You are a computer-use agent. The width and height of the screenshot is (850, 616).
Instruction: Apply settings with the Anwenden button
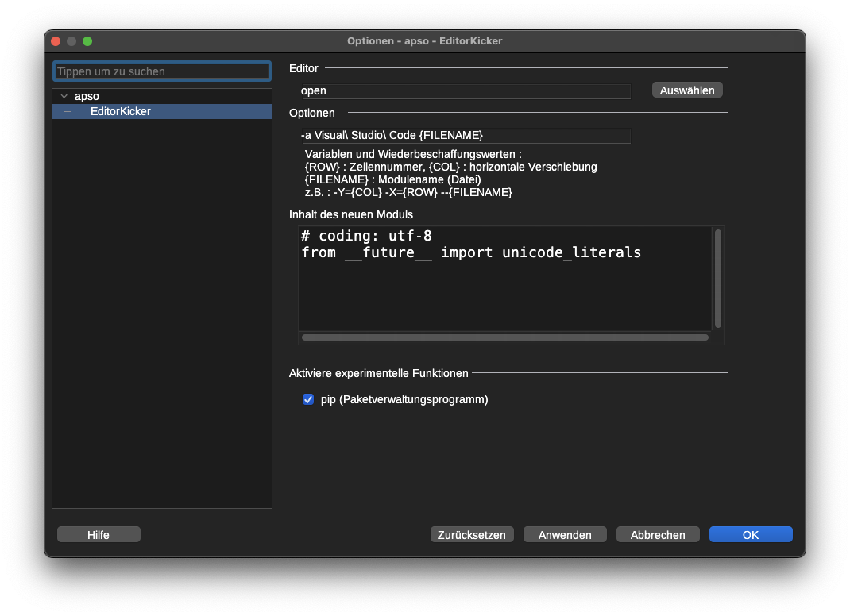[x=565, y=534]
